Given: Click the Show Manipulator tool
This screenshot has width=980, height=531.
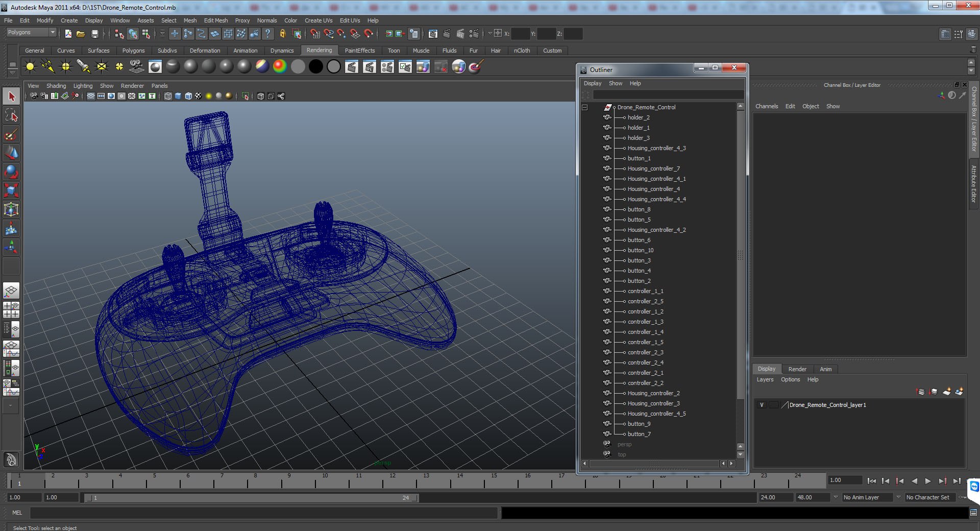Looking at the screenshot, I should click(x=11, y=248).
